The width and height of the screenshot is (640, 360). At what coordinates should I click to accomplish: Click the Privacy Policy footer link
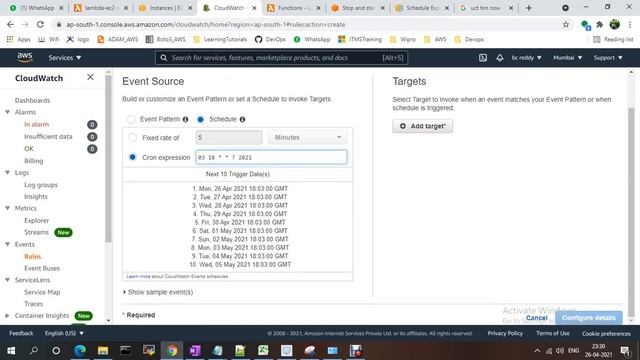[x=505, y=333]
